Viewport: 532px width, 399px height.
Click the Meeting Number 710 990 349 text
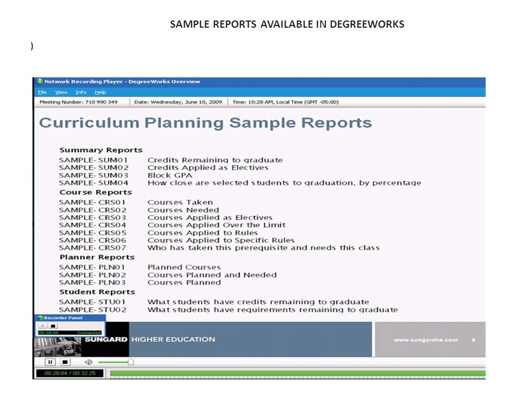pyautogui.click(x=78, y=102)
